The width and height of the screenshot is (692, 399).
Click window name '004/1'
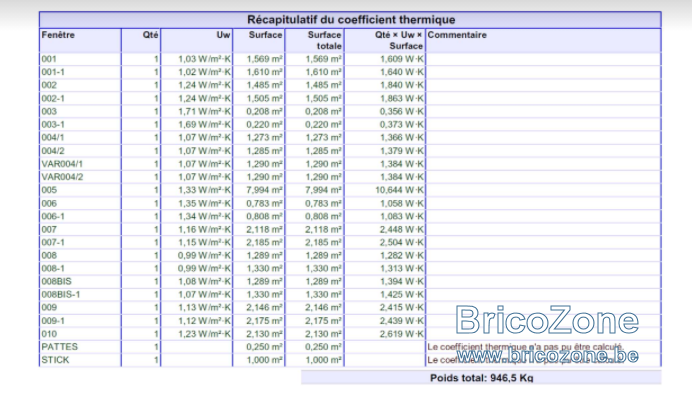[x=53, y=138]
